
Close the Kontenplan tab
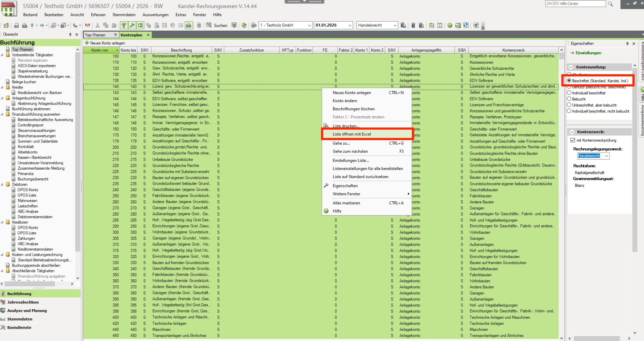(148, 35)
